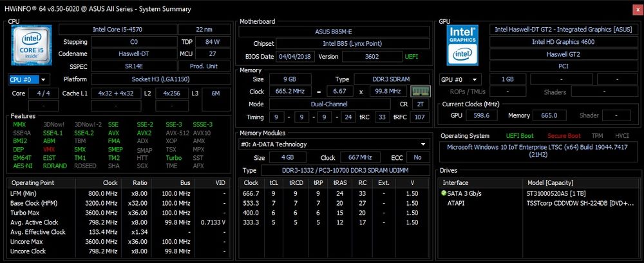Click the Intel Graphics GPU logo
644x263 pixels.
point(462,45)
